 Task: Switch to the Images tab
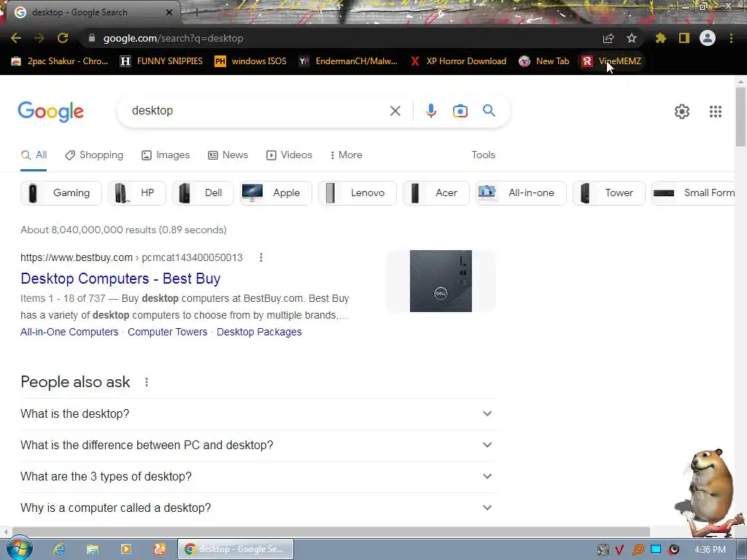point(166,155)
